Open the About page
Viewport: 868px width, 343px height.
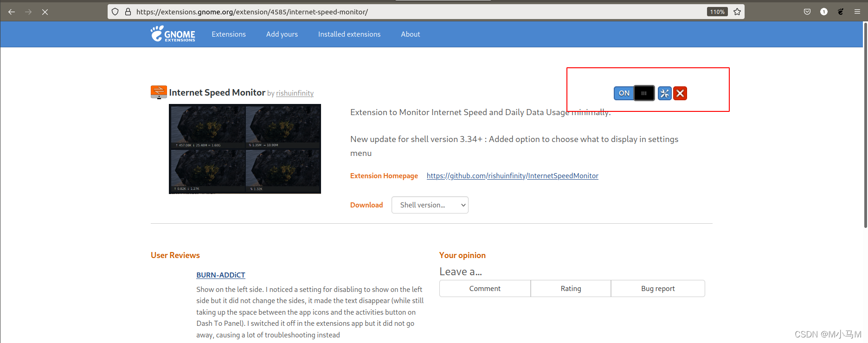pos(411,34)
